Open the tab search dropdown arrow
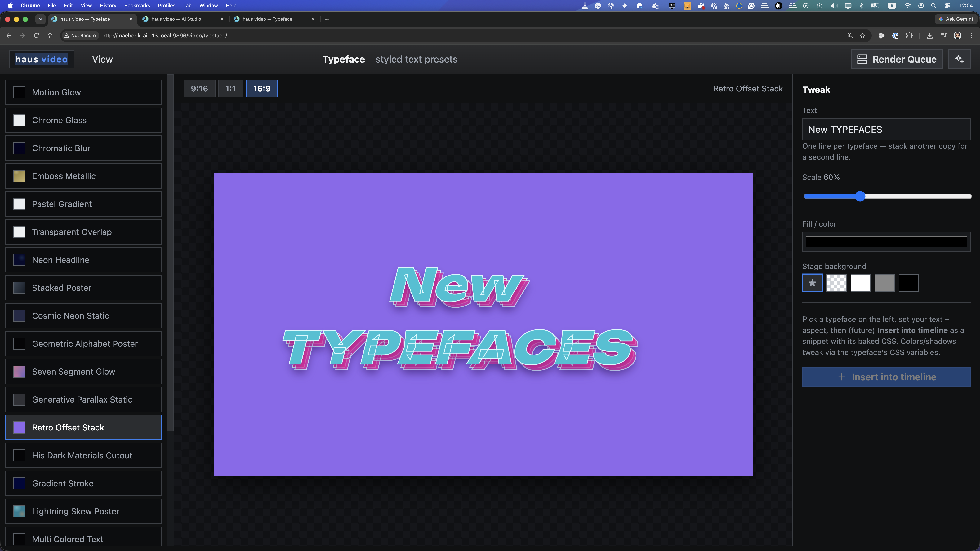 coord(40,19)
